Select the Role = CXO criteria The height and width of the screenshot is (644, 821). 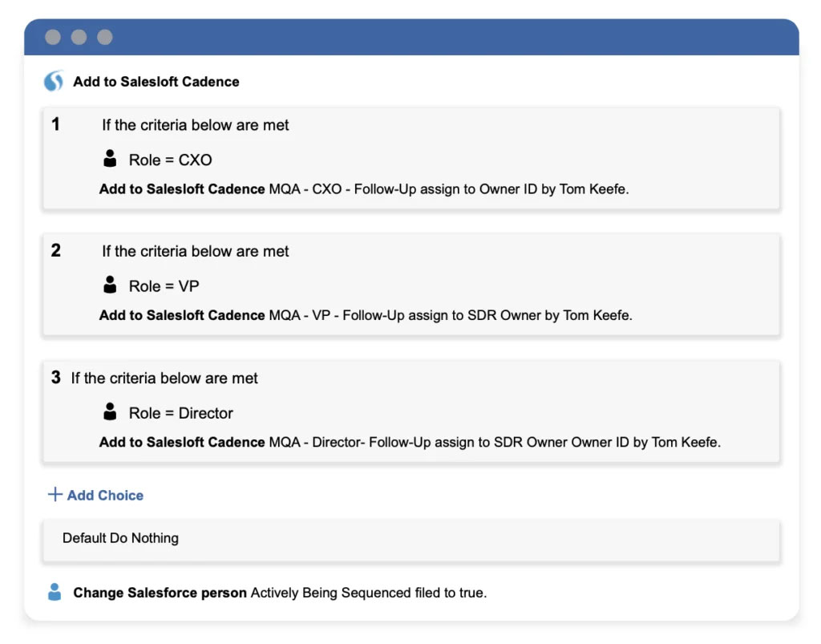click(x=170, y=160)
